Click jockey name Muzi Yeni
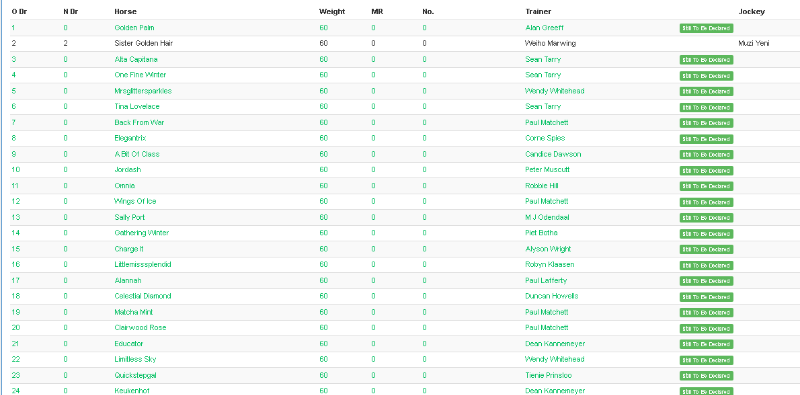Image resolution: width=800 pixels, height=395 pixels. click(x=754, y=43)
